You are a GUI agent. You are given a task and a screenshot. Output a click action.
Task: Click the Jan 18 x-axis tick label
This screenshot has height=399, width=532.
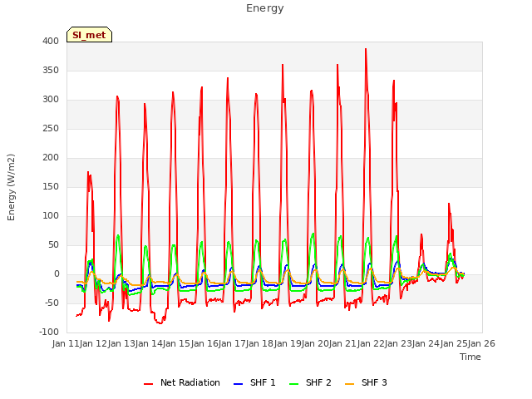point(259,343)
